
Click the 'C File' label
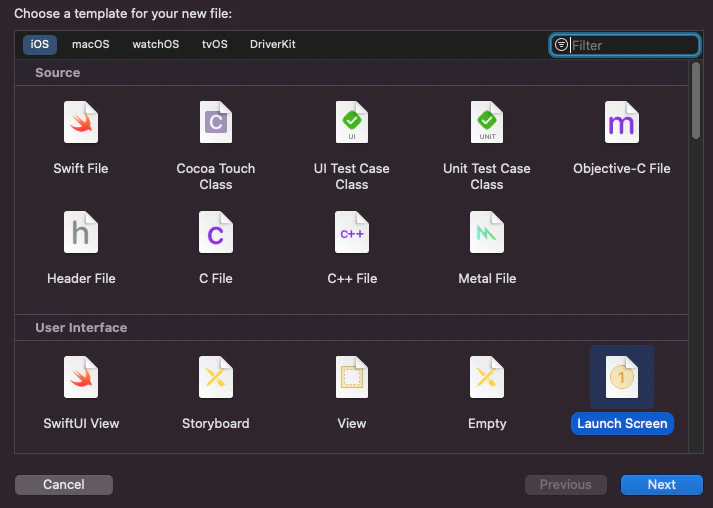click(x=216, y=278)
